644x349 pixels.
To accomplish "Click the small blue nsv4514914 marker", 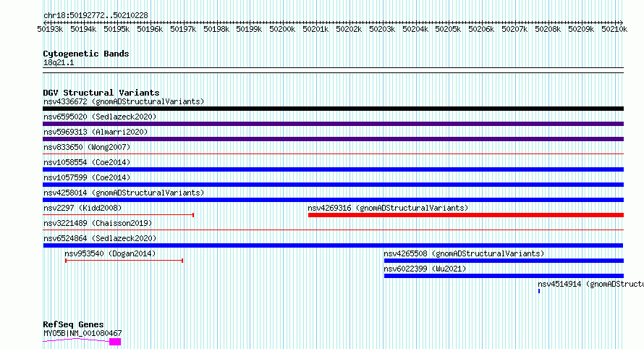I will 539,291.
